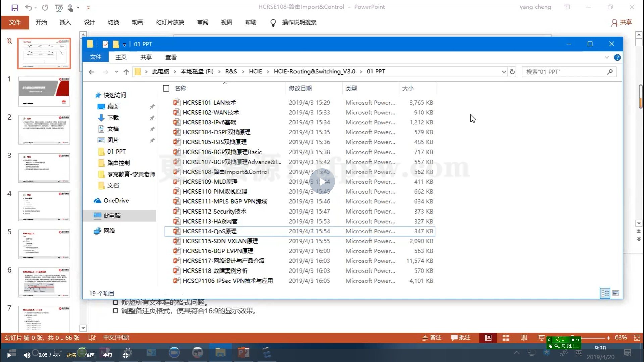This screenshot has height=362, width=644.
Task: Click the file icon of HCSCP1106 IPSec VPN
Action: [177, 281]
